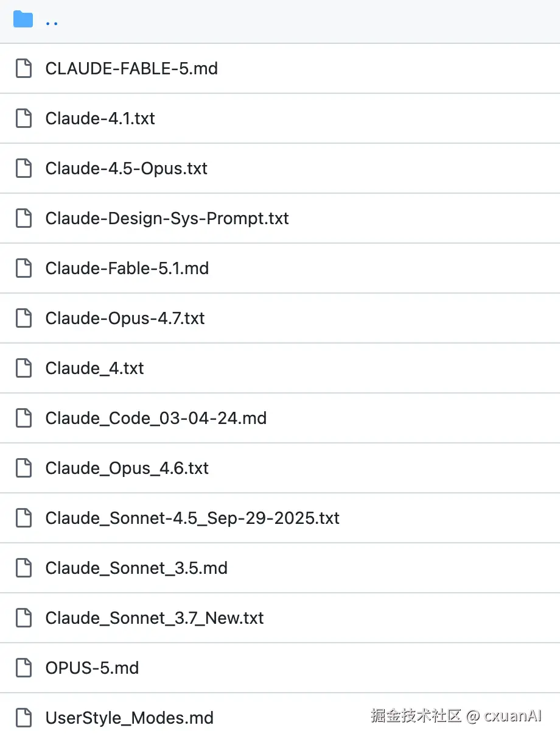560x742 pixels.
Task: Click file icon next to Claude-4.1.txt
Action: tap(24, 118)
